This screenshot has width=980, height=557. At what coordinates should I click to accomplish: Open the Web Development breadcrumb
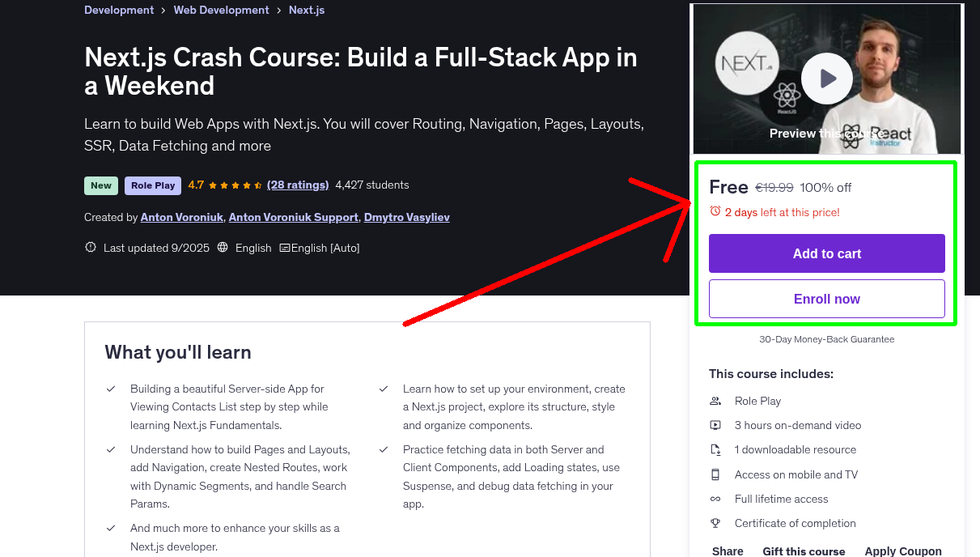pos(221,11)
